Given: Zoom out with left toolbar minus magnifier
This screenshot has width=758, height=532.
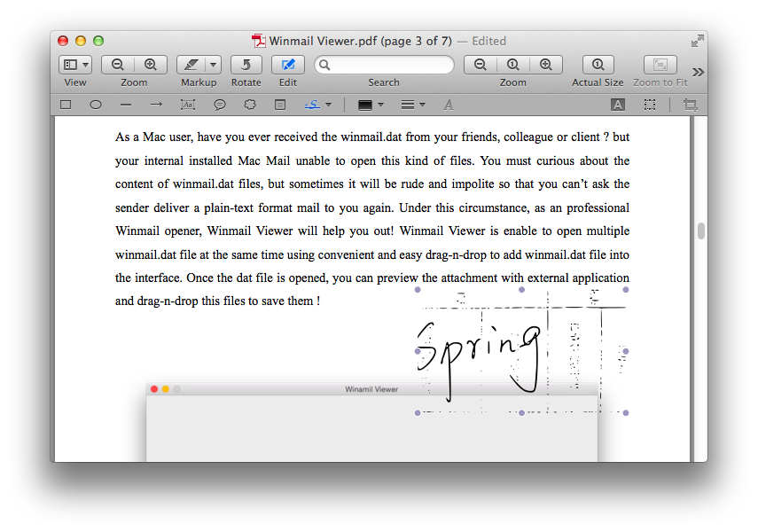Looking at the screenshot, I should tap(118, 65).
